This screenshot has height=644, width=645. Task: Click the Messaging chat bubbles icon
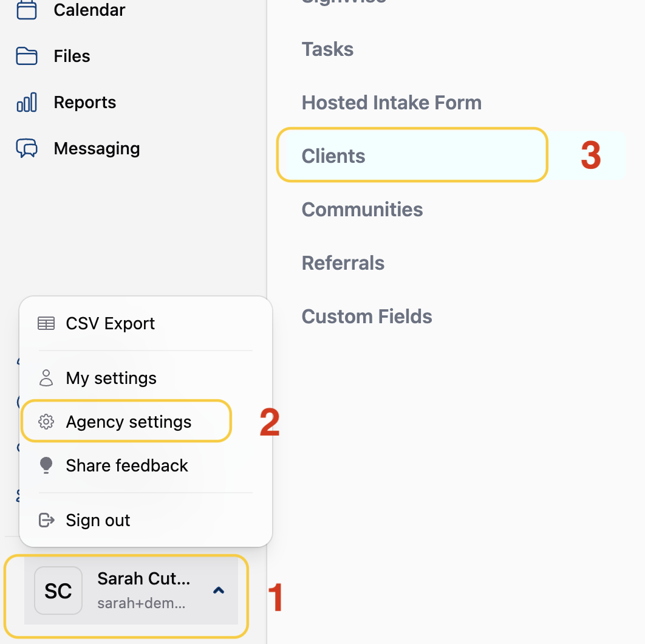tap(27, 149)
